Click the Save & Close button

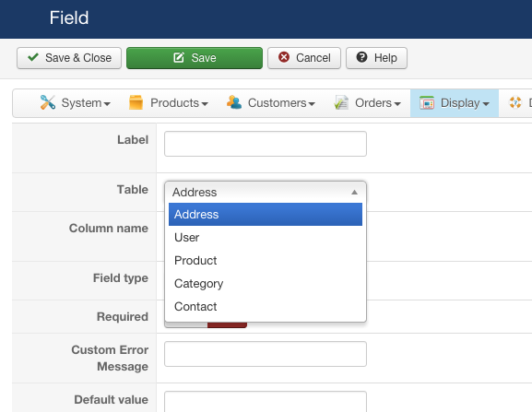(x=69, y=58)
